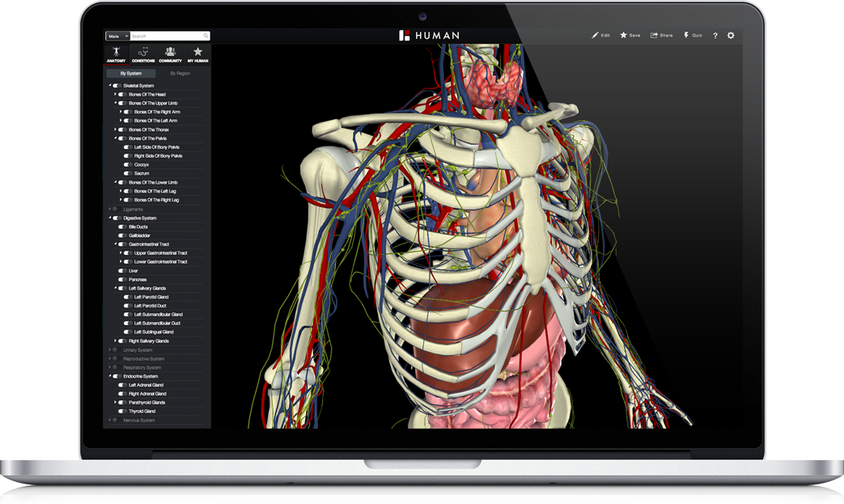Open the Conditions stethoscope icon
The height and width of the screenshot is (504, 844).
point(143,53)
